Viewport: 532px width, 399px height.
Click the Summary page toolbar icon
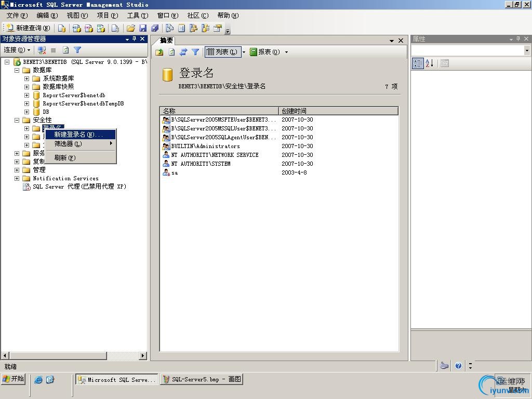pyautogui.click(x=181, y=28)
